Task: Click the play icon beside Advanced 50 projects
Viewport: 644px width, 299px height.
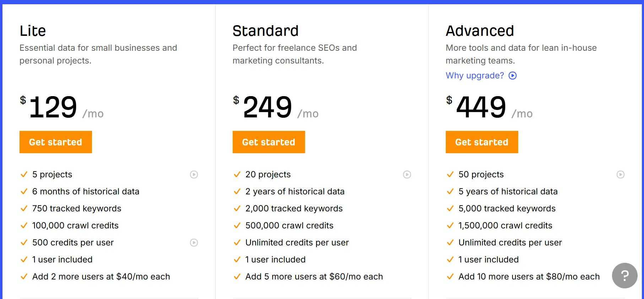Action: click(x=621, y=175)
